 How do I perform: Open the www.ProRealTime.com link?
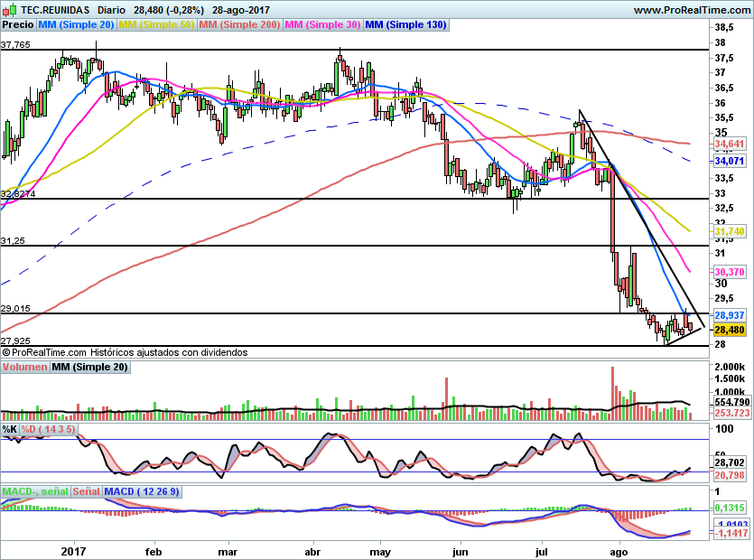click(x=691, y=10)
